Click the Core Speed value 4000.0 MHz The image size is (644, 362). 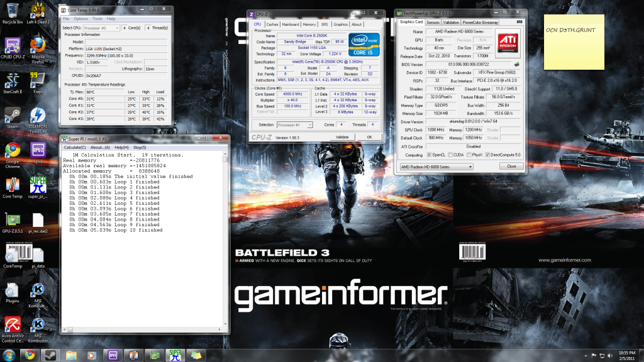click(292, 94)
